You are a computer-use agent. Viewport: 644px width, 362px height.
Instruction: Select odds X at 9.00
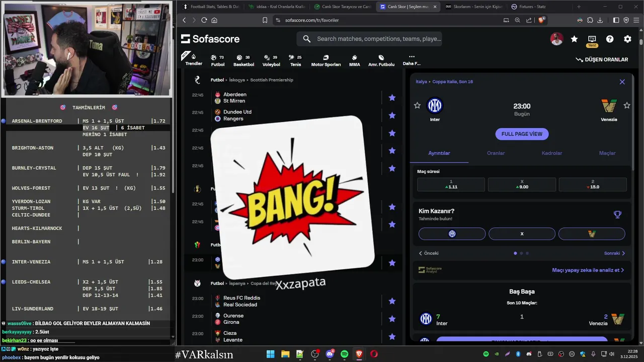click(x=522, y=184)
